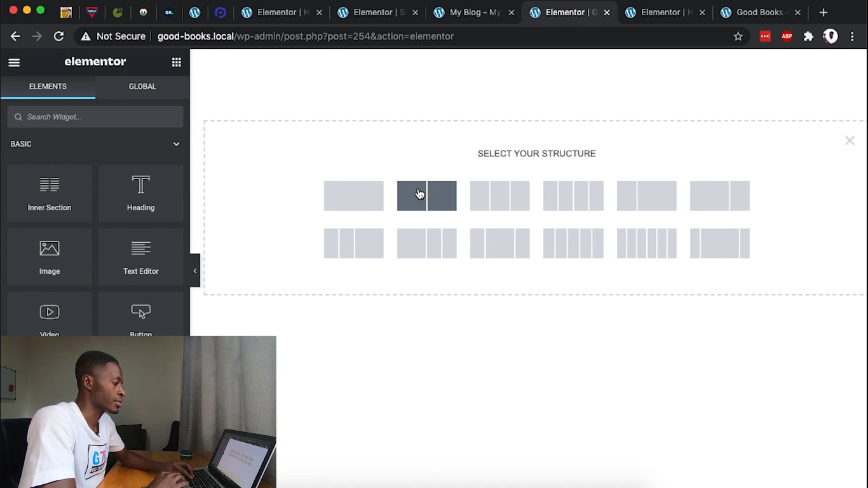Viewport: 868px width, 488px height.
Task: Switch to the Elementor | S tab
Action: click(x=378, y=12)
